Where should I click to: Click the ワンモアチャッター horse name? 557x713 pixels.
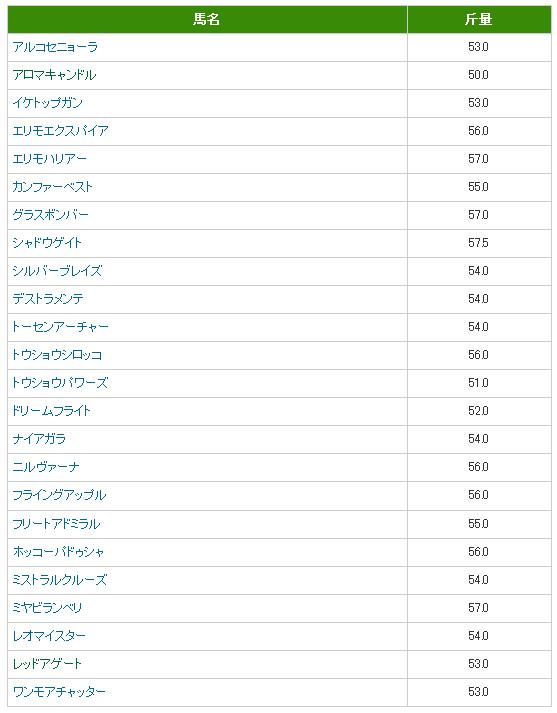59,692
